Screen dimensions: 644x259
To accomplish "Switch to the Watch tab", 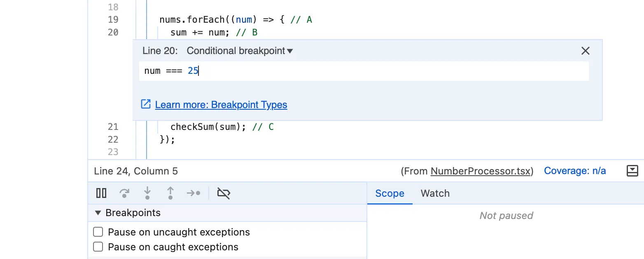I will [x=435, y=193].
